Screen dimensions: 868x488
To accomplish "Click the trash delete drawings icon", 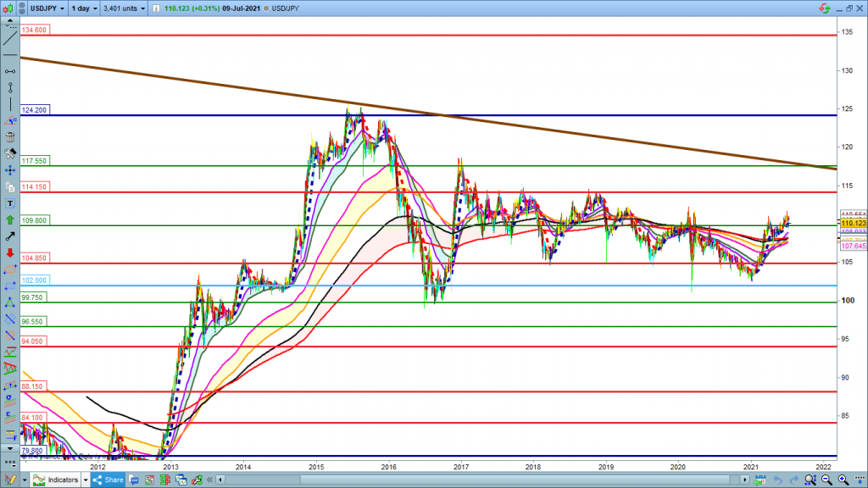I will (x=9, y=137).
